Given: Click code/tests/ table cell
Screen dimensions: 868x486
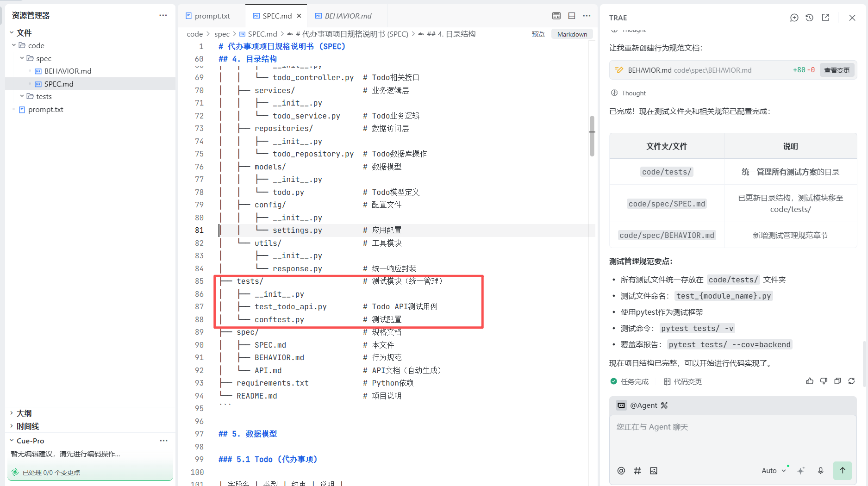Looking at the screenshot, I should tap(667, 172).
